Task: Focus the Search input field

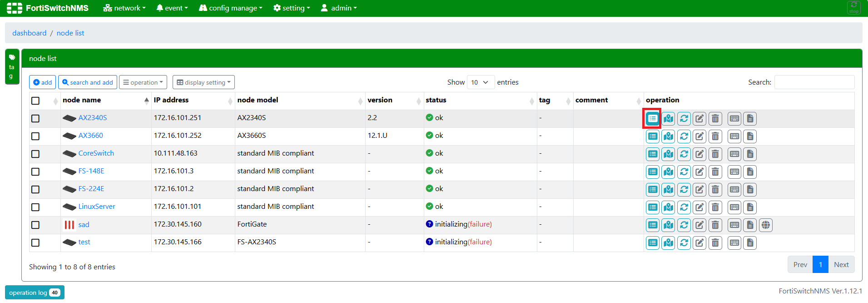Action: pyautogui.click(x=814, y=82)
